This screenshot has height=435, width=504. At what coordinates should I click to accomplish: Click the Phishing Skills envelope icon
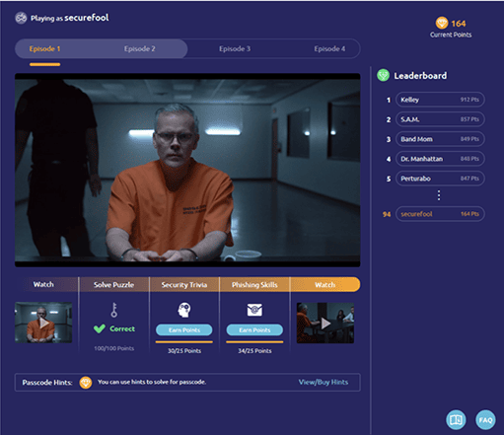coord(254,310)
